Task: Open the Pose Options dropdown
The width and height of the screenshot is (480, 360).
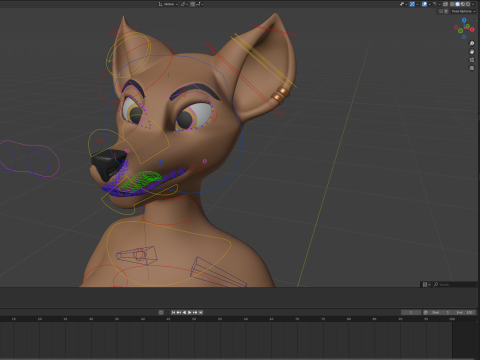Action: (x=464, y=11)
